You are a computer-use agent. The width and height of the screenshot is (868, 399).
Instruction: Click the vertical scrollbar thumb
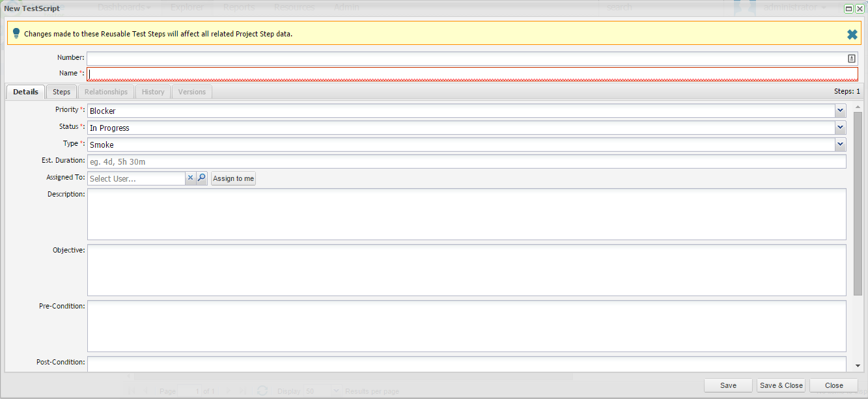(858, 202)
